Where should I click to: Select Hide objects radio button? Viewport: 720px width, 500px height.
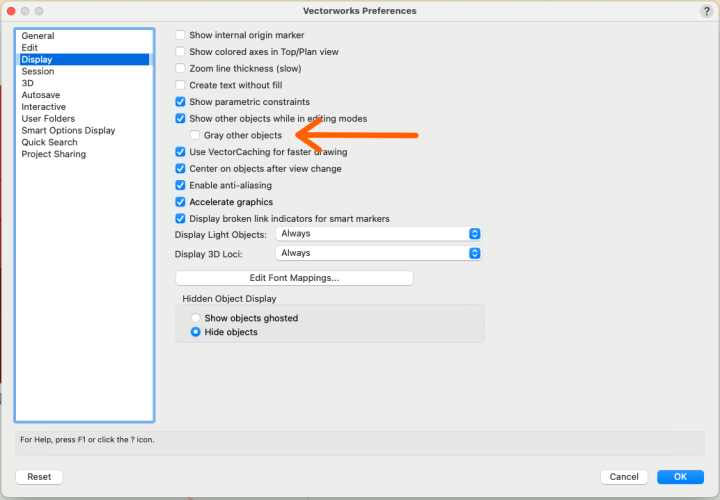[x=196, y=332]
